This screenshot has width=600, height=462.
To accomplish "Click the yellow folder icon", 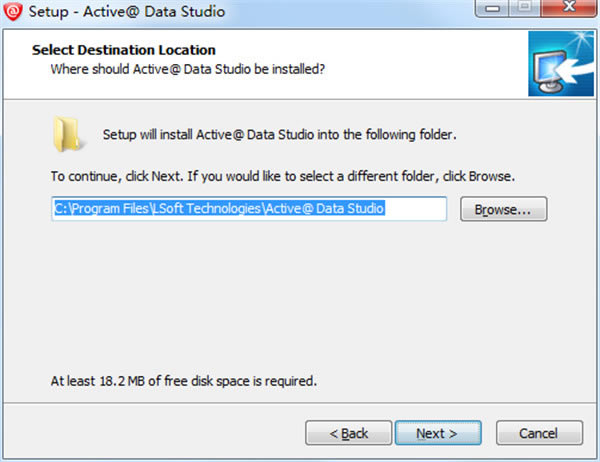I will pos(68,134).
